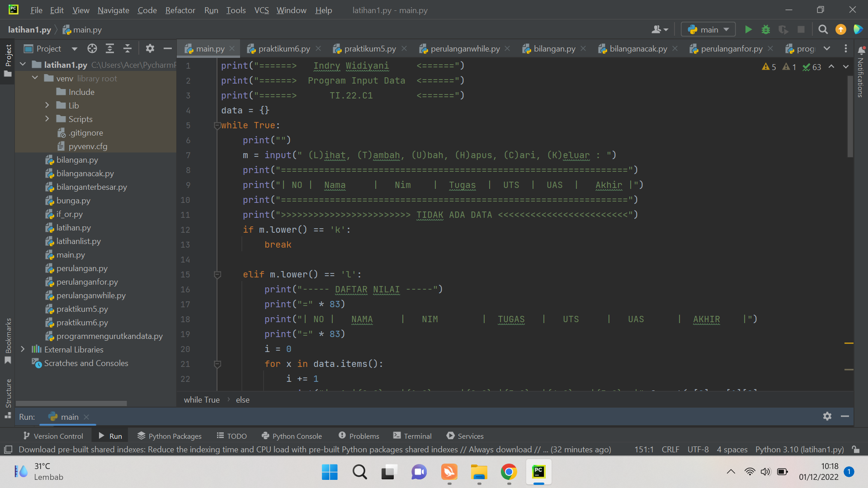Open Search Everywhere magnifier

tap(823, 29)
